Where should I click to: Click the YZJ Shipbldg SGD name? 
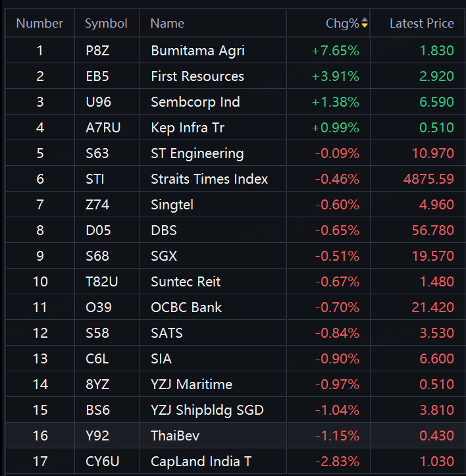point(207,410)
